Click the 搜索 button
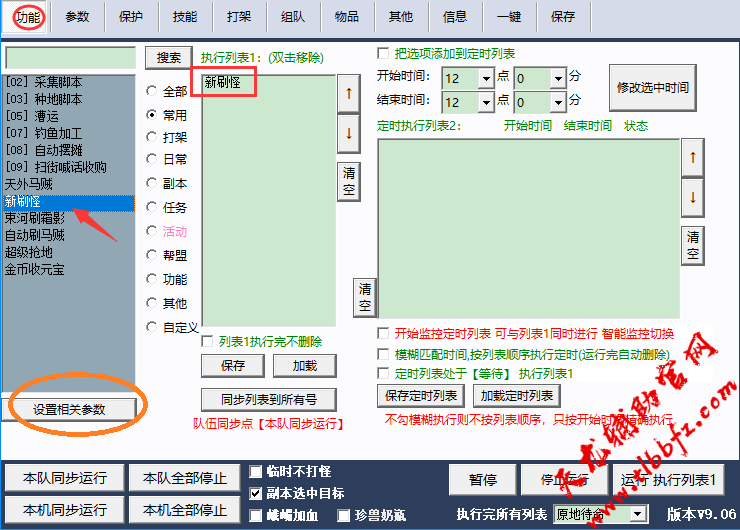This screenshot has height=530, width=740. pos(168,58)
